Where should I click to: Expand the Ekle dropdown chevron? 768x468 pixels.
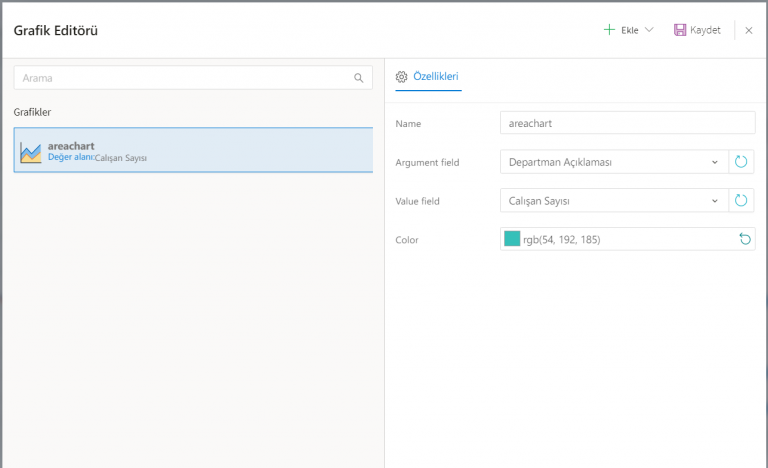pyautogui.click(x=649, y=30)
